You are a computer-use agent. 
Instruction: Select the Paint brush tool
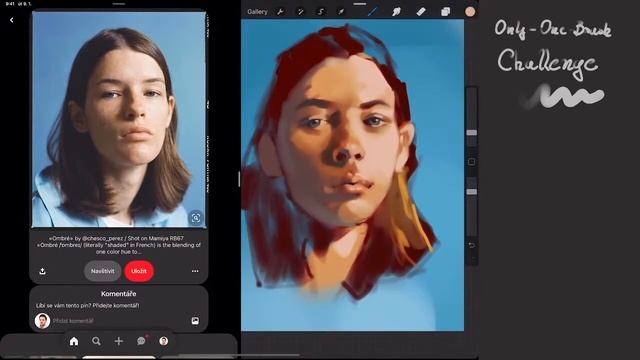372,12
